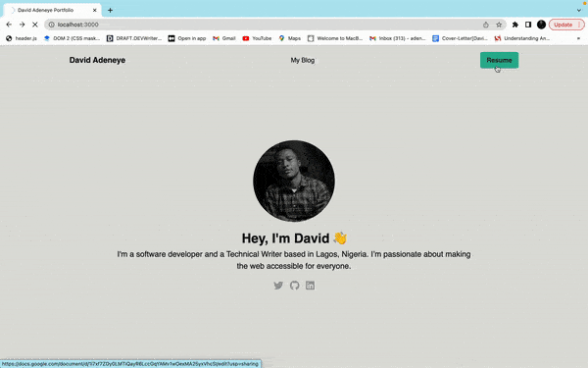Image resolution: width=588 pixels, height=368 pixels.
Task: Open the Chrome profile avatar
Action: click(x=541, y=25)
